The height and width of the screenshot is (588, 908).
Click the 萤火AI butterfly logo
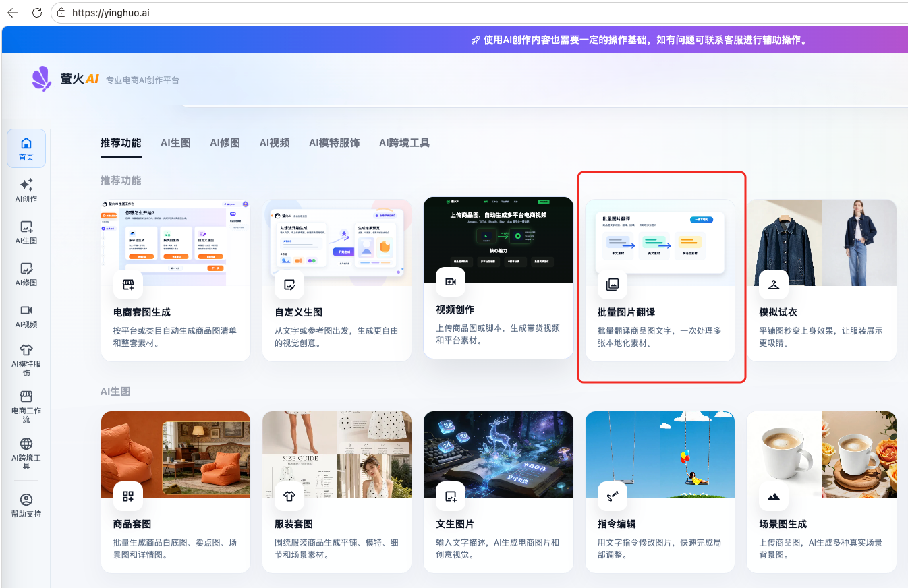click(42, 79)
